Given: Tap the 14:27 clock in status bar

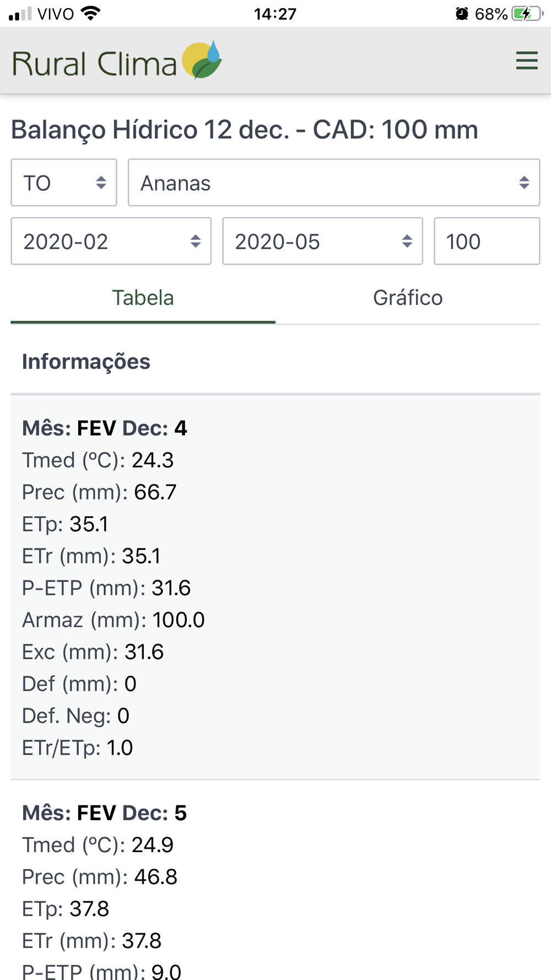Looking at the screenshot, I should pyautogui.click(x=275, y=14).
